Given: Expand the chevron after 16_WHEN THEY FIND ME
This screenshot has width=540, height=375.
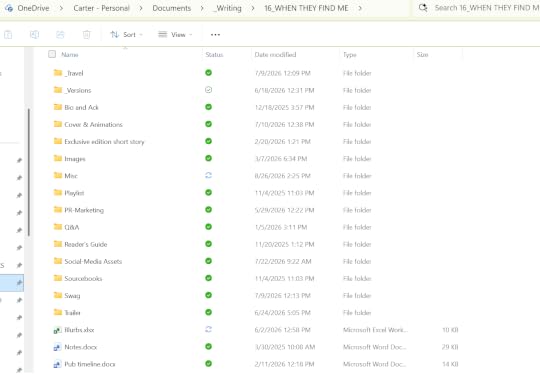Looking at the screenshot, I should 360,8.
